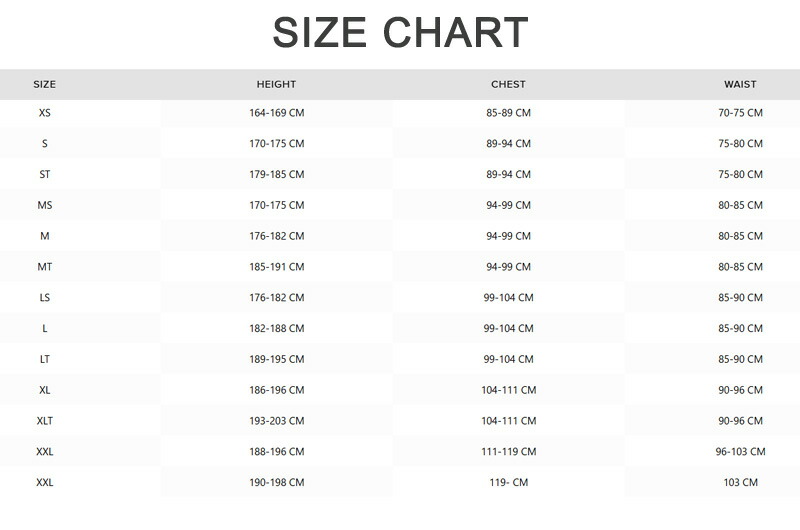
Task: Click the SIZE CHART title
Action: 400,33
